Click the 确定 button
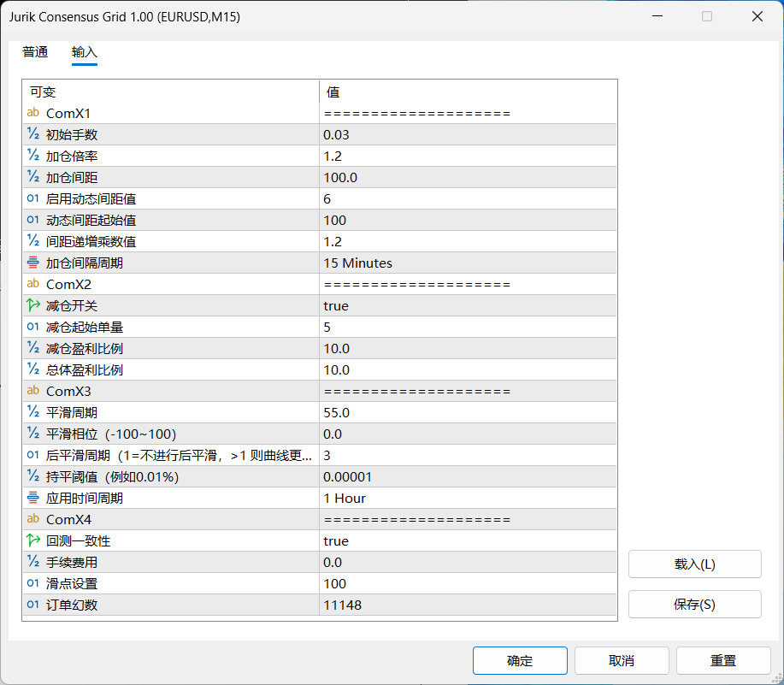Screen dimensions: 784x685 520,660
